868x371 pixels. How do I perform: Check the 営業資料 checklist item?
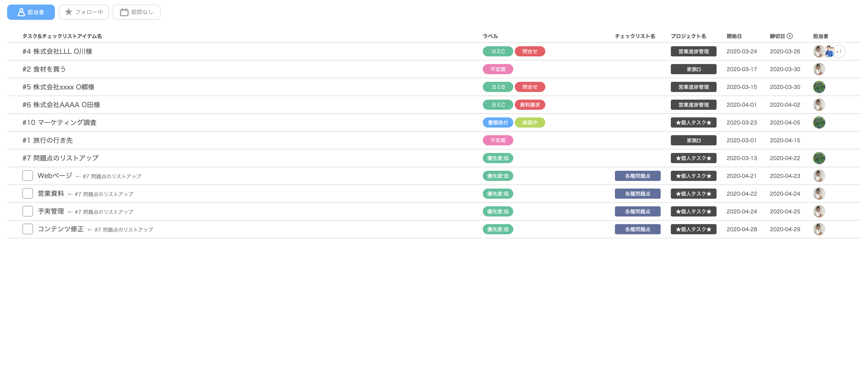(x=28, y=193)
